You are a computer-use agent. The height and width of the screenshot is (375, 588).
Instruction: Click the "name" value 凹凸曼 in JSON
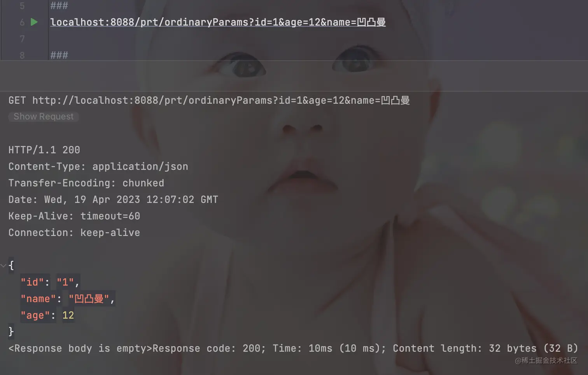pyautogui.click(x=89, y=299)
